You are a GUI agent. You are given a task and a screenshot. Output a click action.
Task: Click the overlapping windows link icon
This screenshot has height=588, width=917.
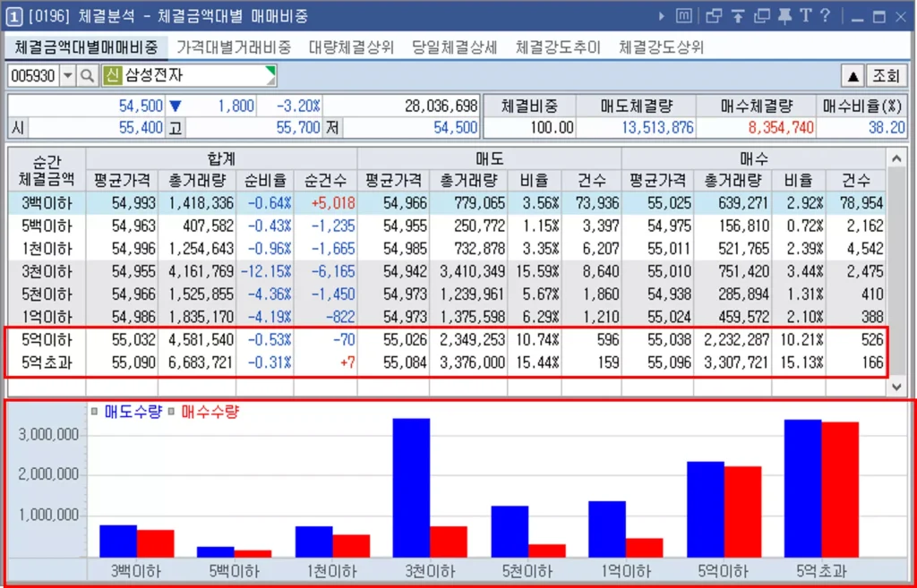tap(714, 16)
